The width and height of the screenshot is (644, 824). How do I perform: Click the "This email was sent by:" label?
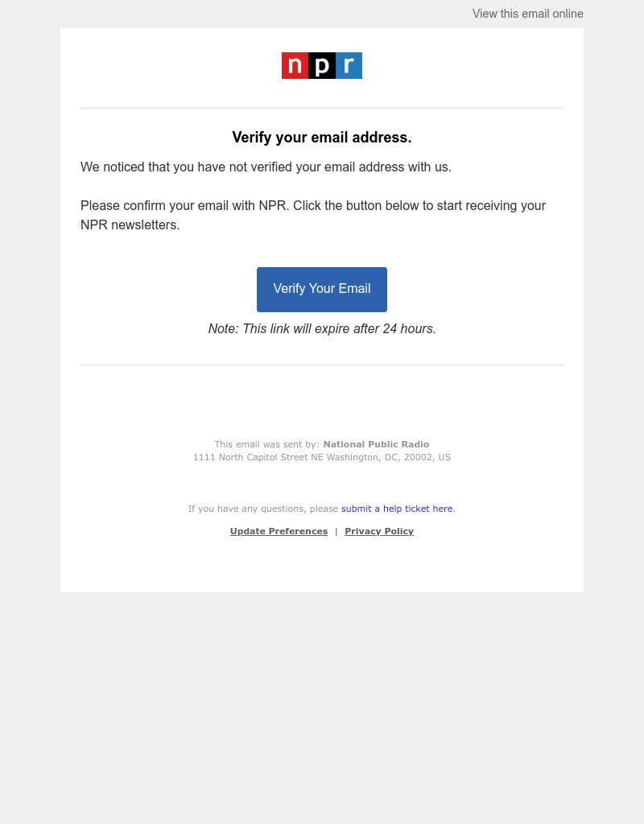click(x=266, y=444)
